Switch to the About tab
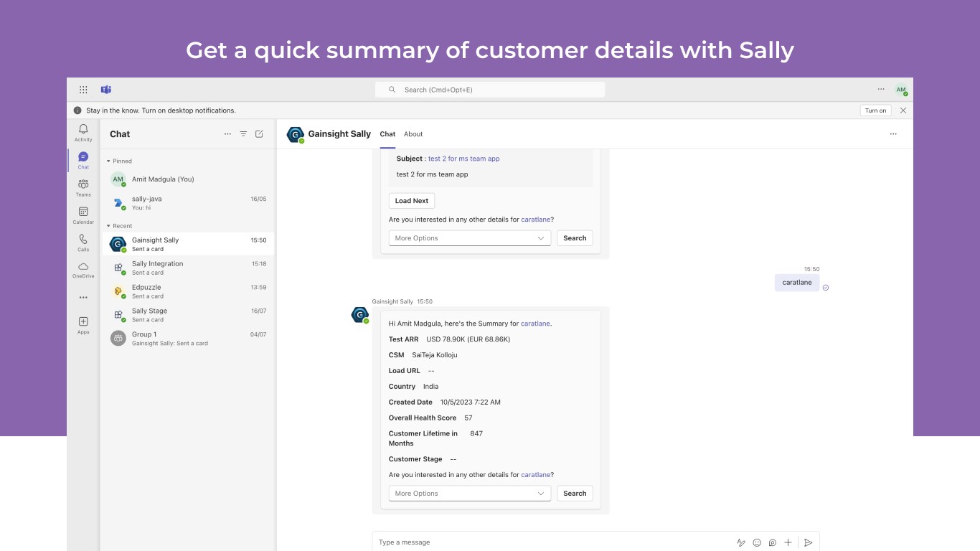The height and width of the screenshot is (551, 980). [x=413, y=134]
